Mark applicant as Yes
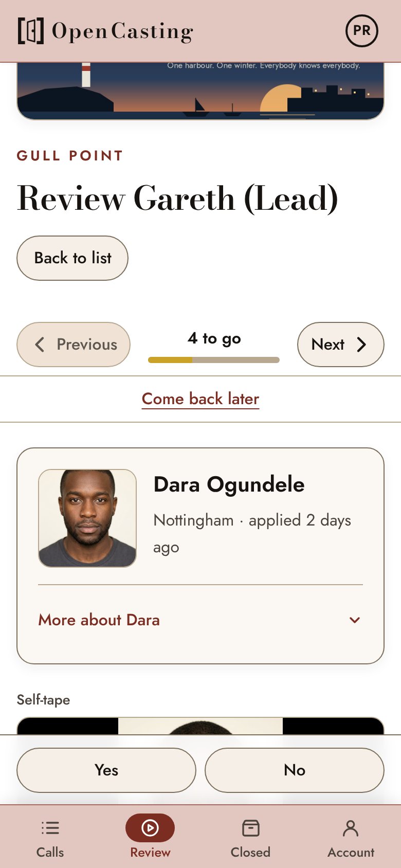401x868 pixels. pos(106,770)
